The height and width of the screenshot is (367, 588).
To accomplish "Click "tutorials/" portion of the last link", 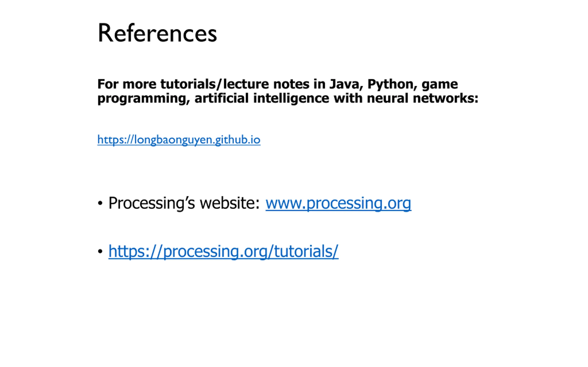I will [306, 251].
